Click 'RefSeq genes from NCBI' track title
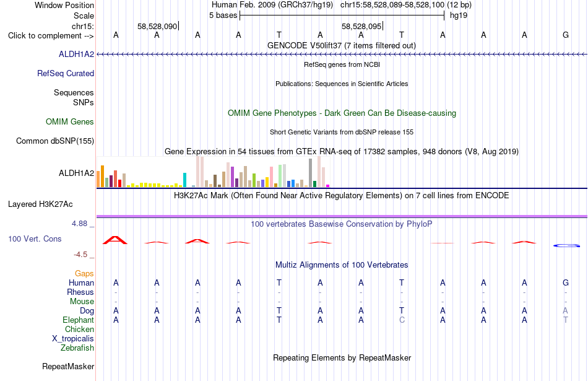The width and height of the screenshot is (588, 381). tap(342, 64)
